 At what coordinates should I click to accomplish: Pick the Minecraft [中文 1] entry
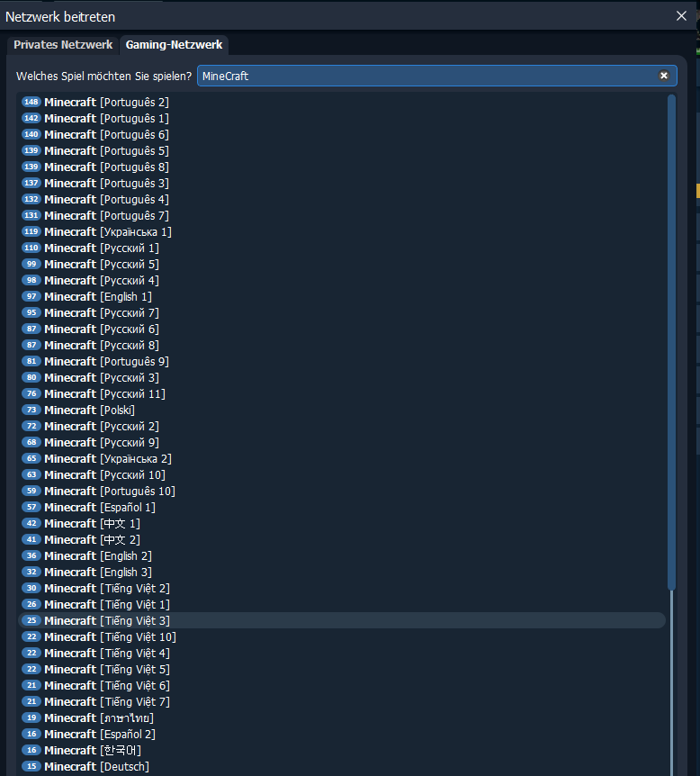[x=342, y=524]
